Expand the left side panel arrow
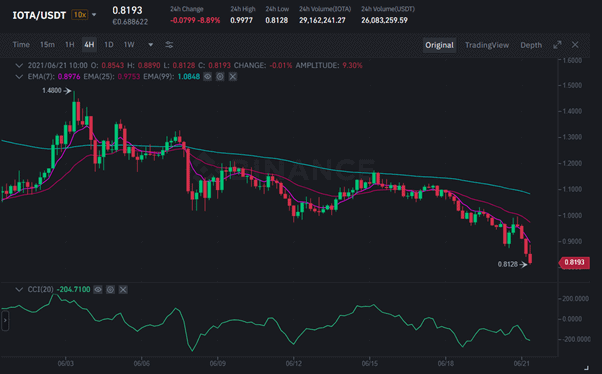 (x=5, y=320)
